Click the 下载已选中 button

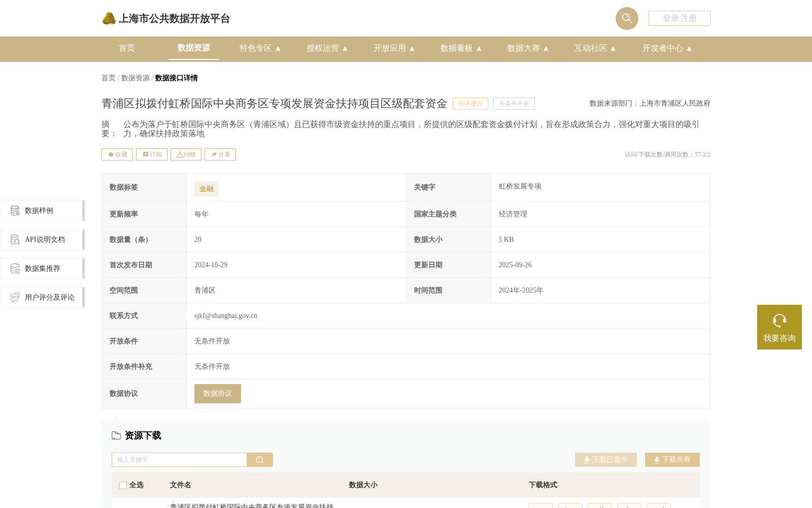click(606, 460)
